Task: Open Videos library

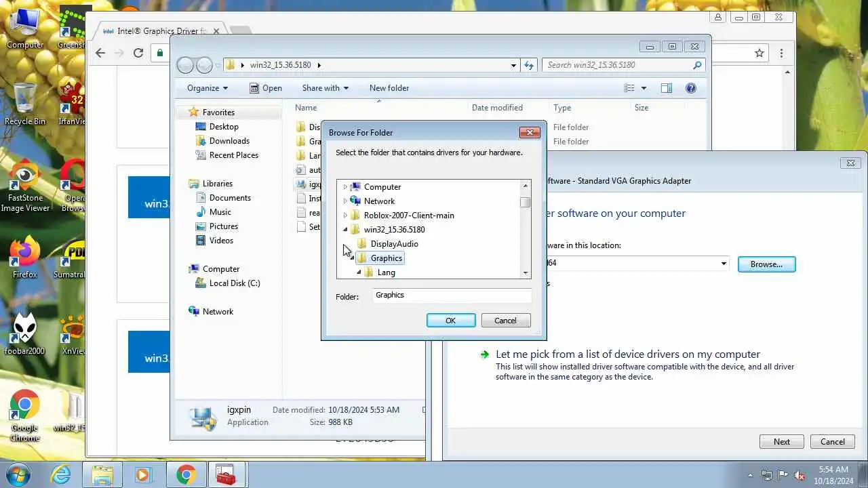Action: [221, 241]
